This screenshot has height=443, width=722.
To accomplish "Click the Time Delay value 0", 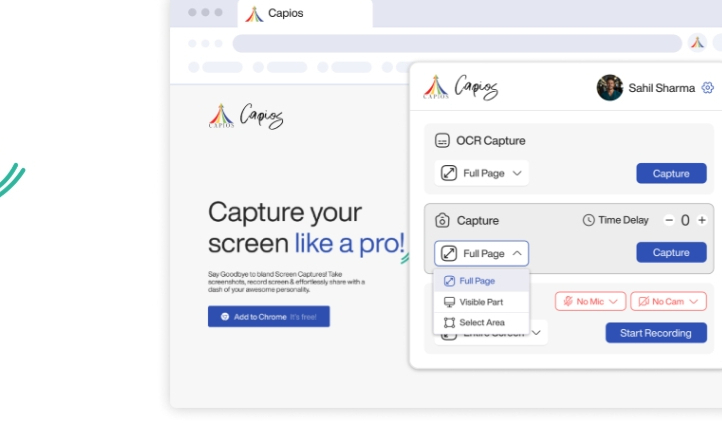I will 685,221.
